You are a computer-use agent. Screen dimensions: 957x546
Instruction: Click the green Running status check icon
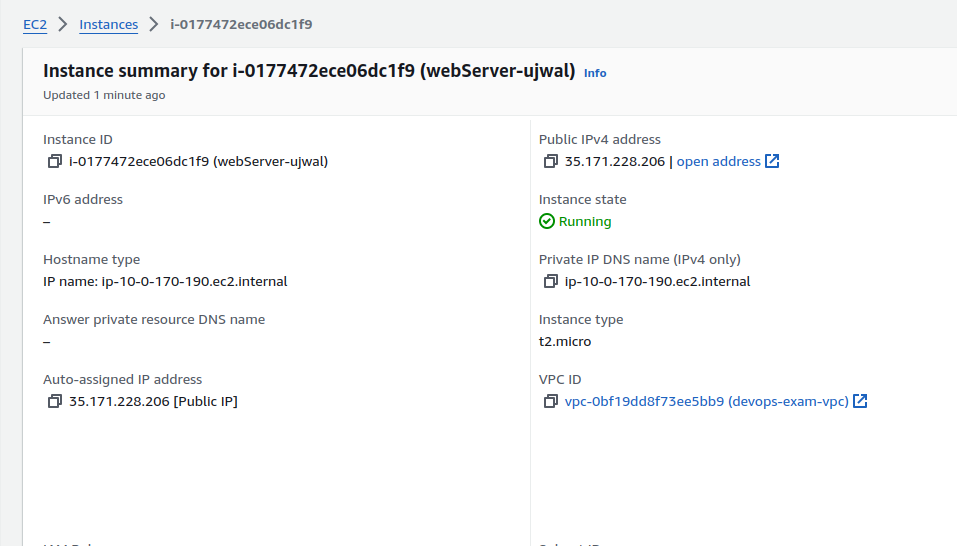click(x=547, y=221)
